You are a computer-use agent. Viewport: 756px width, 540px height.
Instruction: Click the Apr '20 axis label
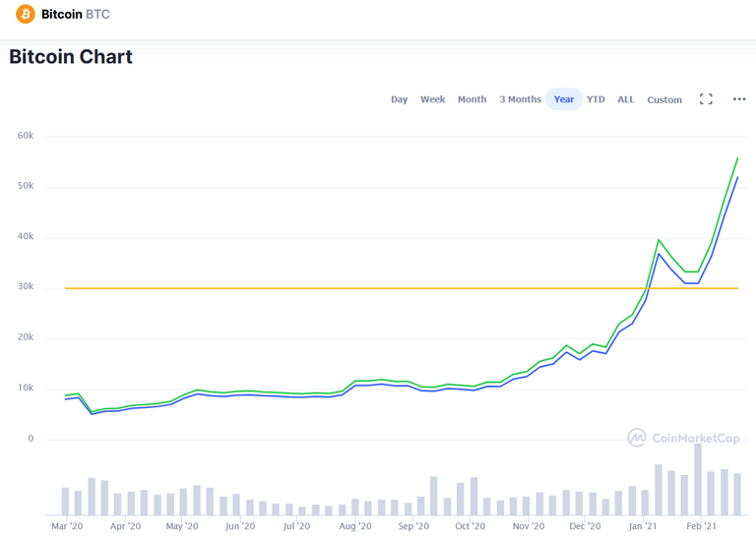[x=125, y=526]
